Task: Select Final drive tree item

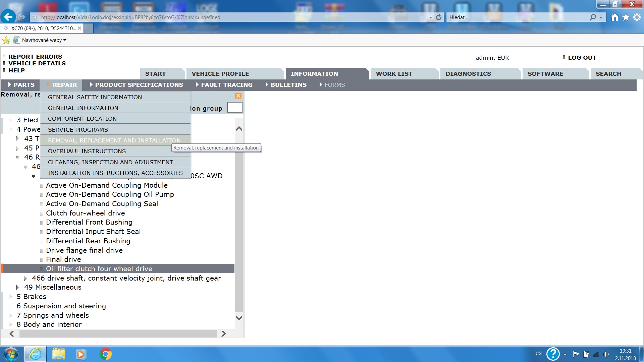Action: point(63,259)
